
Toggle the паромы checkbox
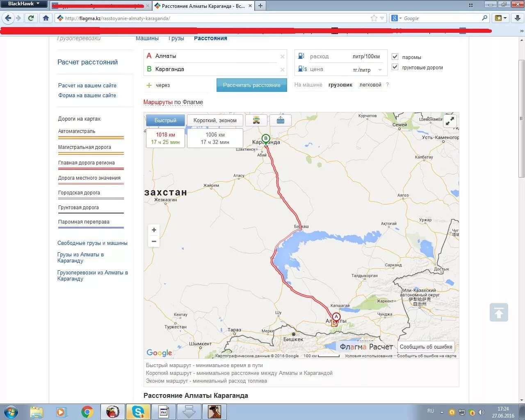[395, 57]
